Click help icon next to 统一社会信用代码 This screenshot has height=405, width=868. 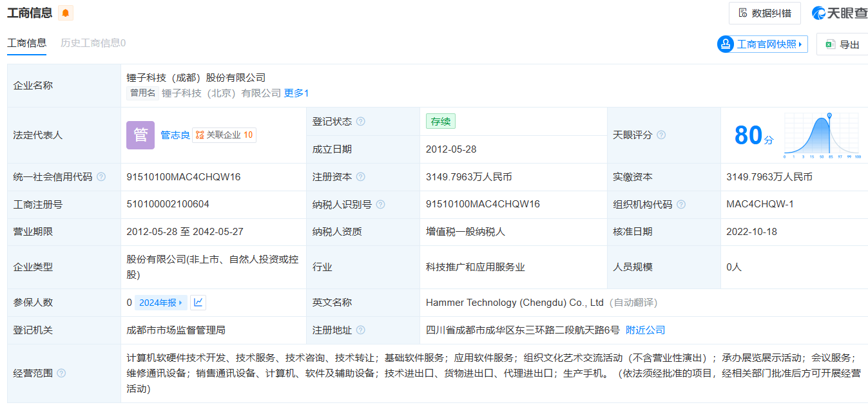101,177
